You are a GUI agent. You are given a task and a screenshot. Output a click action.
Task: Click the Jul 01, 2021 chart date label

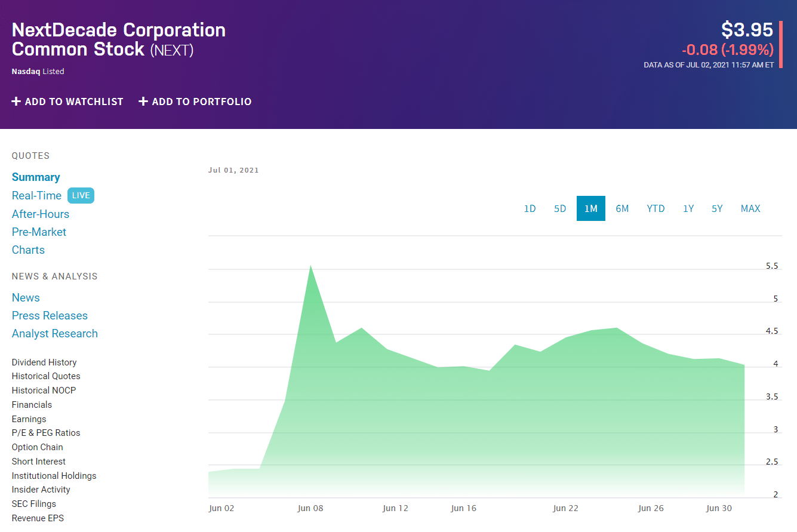click(233, 170)
